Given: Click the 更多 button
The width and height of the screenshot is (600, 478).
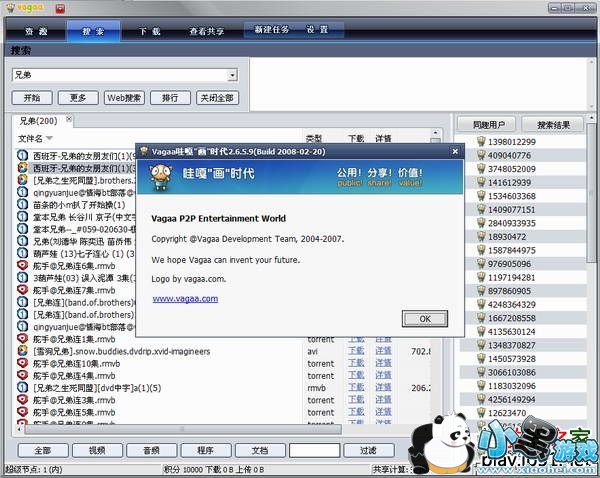Looking at the screenshot, I should coord(78,98).
